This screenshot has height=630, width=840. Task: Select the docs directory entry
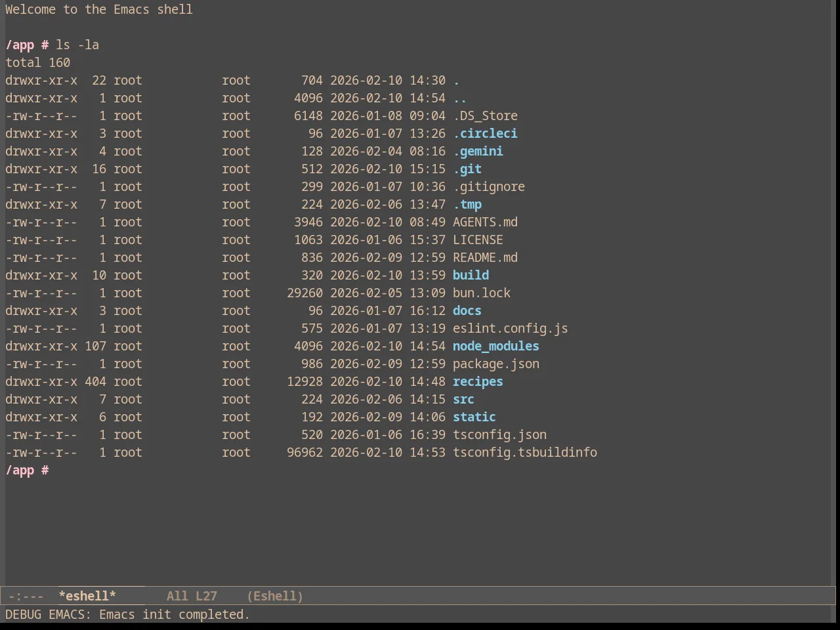[467, 310]
